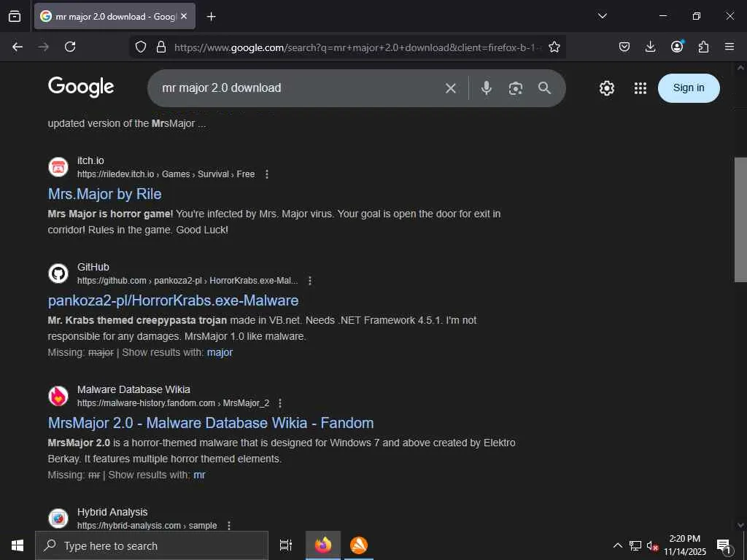Open the Google apps grid
The width and height of the screenshot is (747, 560).
pos(640,88)
